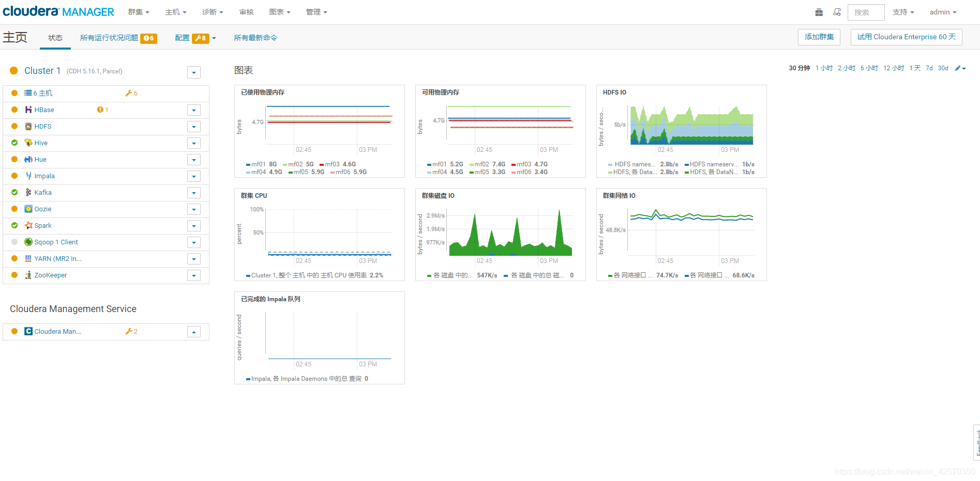Click the Kafka service icon
The width and height of the screenshot is (980, 481).
28,192
